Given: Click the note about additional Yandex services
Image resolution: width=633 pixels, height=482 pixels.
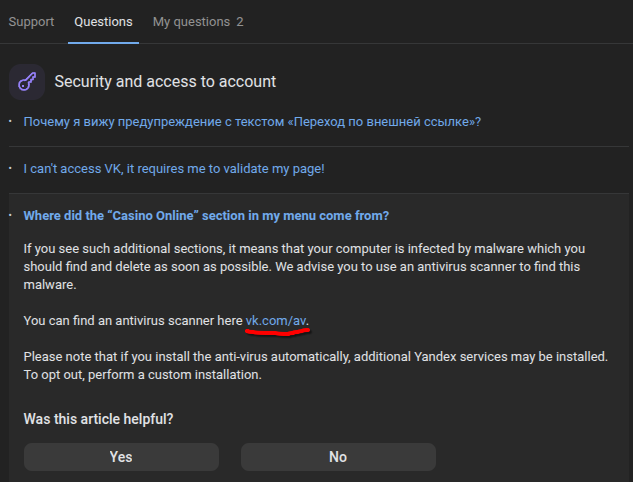Looking at the screenshot, I should pyautogui.click(x=315, y=366).
